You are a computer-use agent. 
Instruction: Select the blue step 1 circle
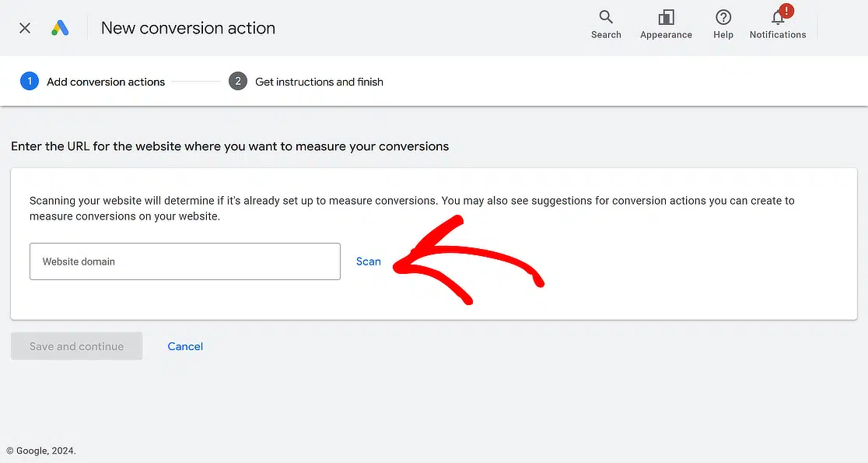30,82
